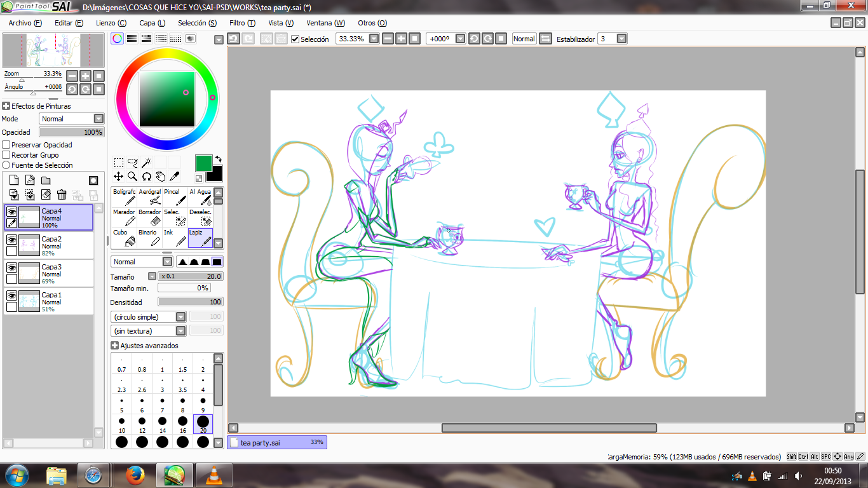The image size is (868, 488).
Task: Choose the Cubo bucket fill tool
Action: (124, 238)
